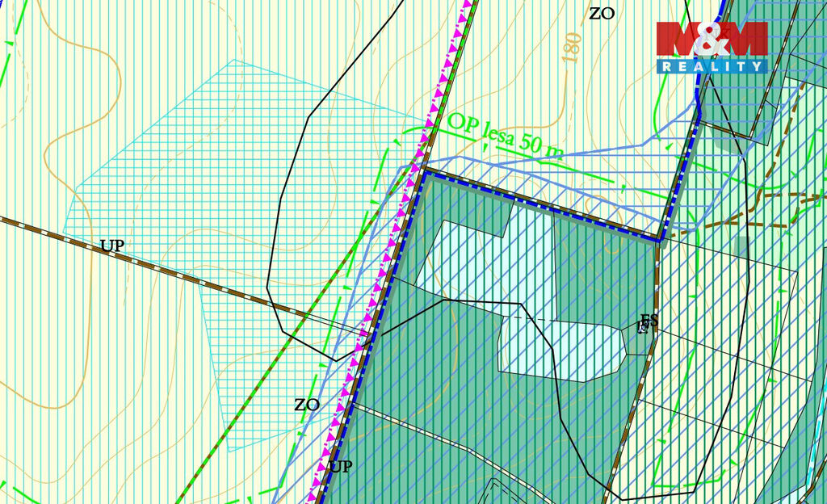The width and height of the screenshot is (827, 504).
Task: Select the lower light clearing beside ES
Action: [565, 347]
